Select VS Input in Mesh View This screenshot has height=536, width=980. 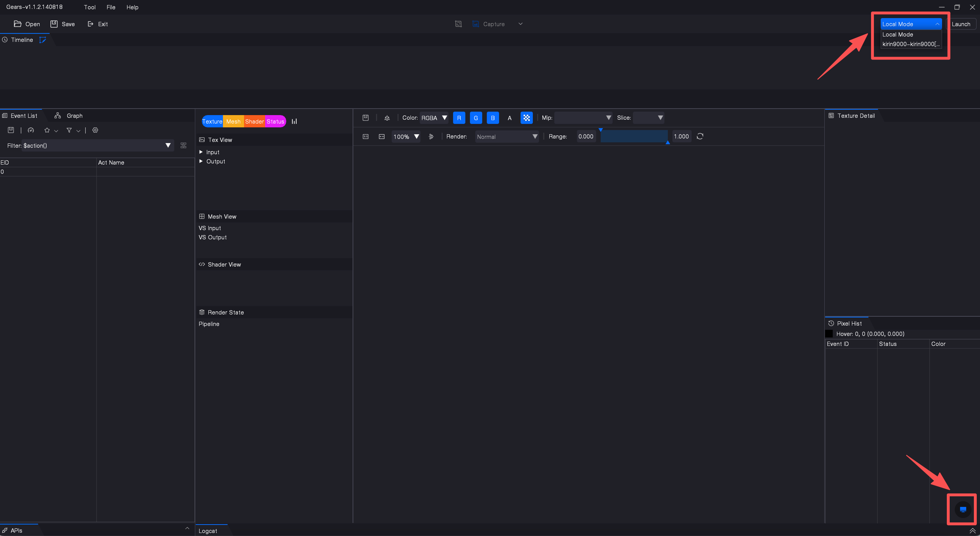point(210,228)
